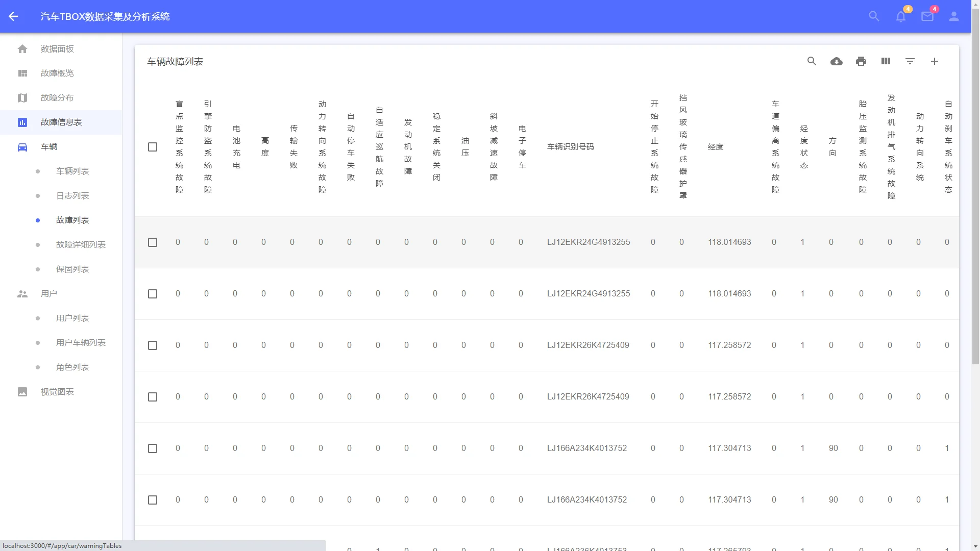
Task: Expand the 视觉图表 sidebar section
Action: pyautogui.click(x=57, y=392)
